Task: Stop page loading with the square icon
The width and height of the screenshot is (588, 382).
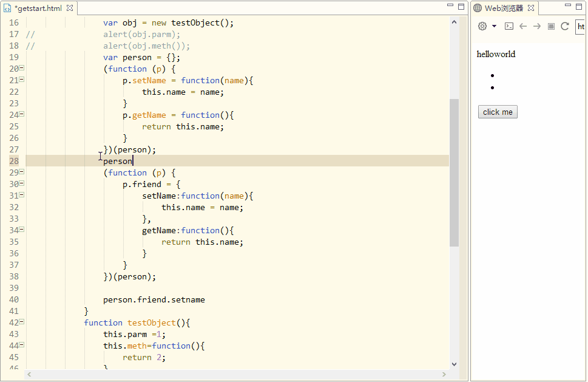Action: [552, 26]
